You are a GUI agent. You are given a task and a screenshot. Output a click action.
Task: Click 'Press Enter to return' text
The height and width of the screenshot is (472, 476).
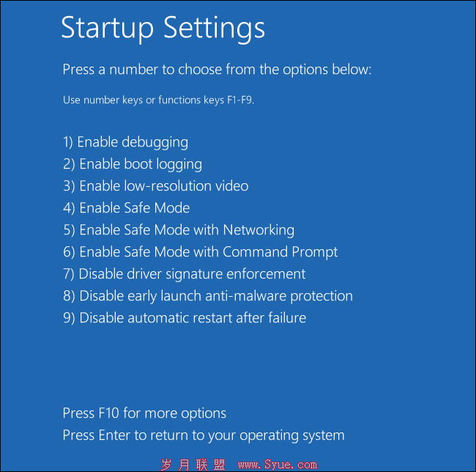(x=204, y=436)
